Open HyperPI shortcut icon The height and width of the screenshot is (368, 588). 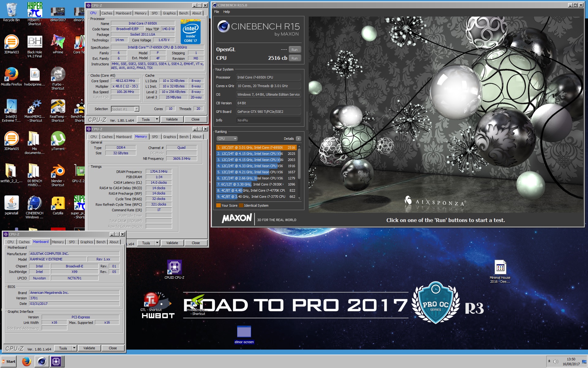[35, 12]
